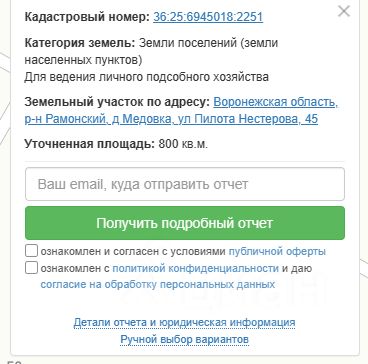Image resolution: width=368 pixels, height=364 pixels.
Task: Click the 'Воронежская область' address link
Action: 276,102
